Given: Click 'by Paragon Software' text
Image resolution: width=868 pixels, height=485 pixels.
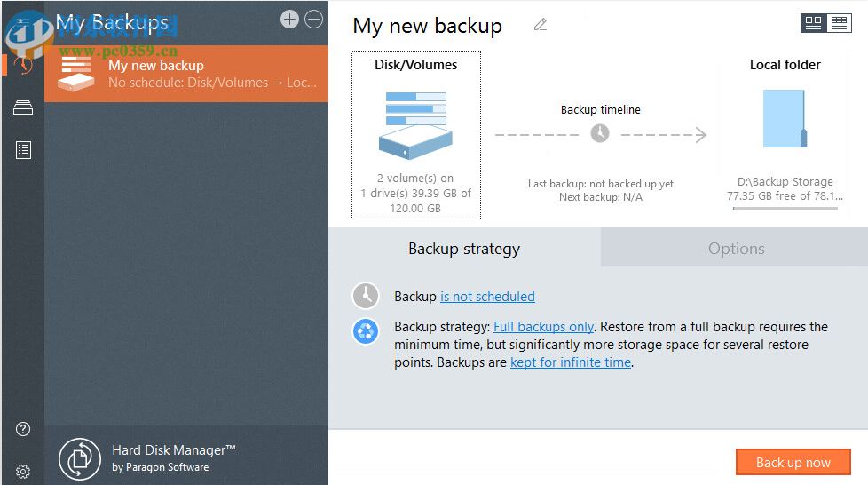Looking at the screenshot, I should tap(161, 467).
